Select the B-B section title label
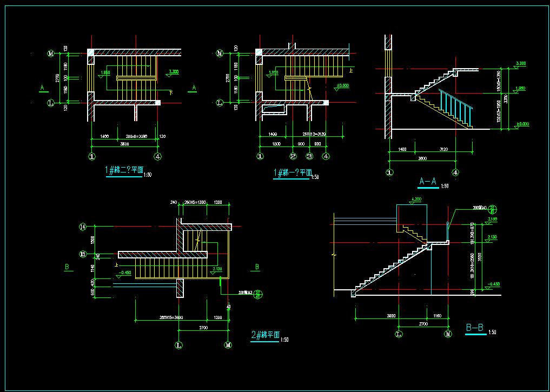 click(x=474, y=328)
